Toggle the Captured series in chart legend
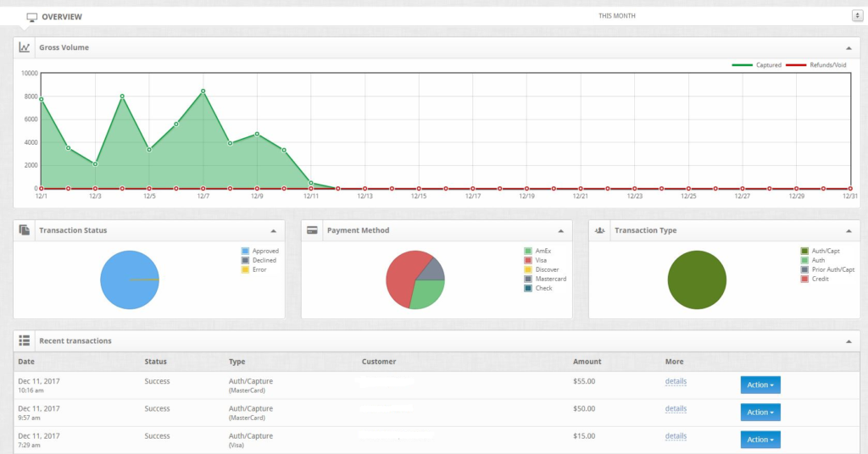 pos(756,65)
